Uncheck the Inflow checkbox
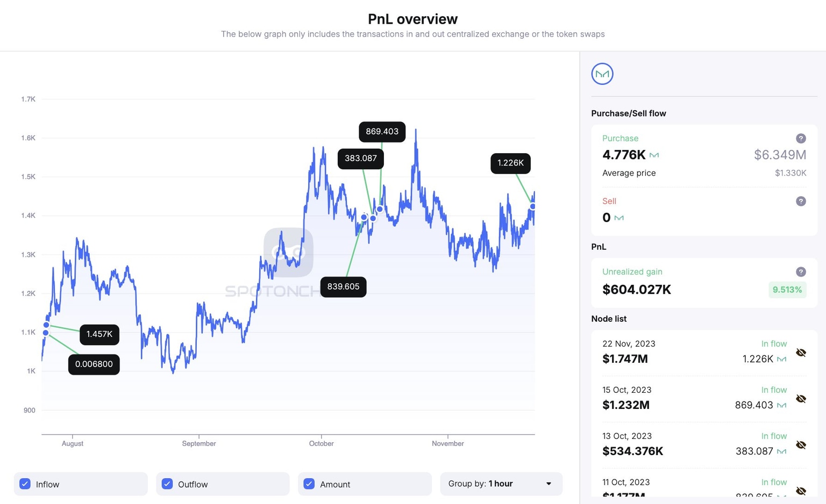Viewport: 826px width, 504px height. [x=25, y=484]
